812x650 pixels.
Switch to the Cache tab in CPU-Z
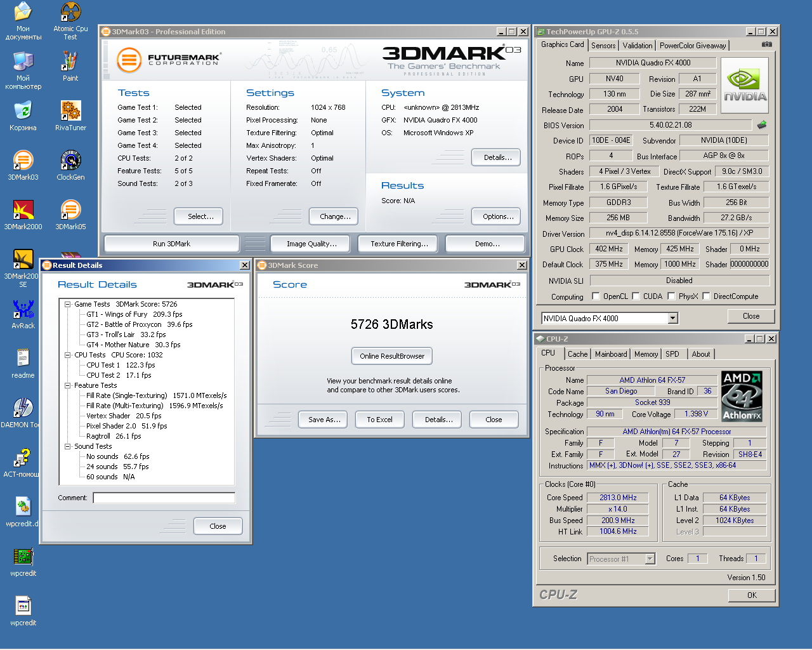(x=577, y=354)
